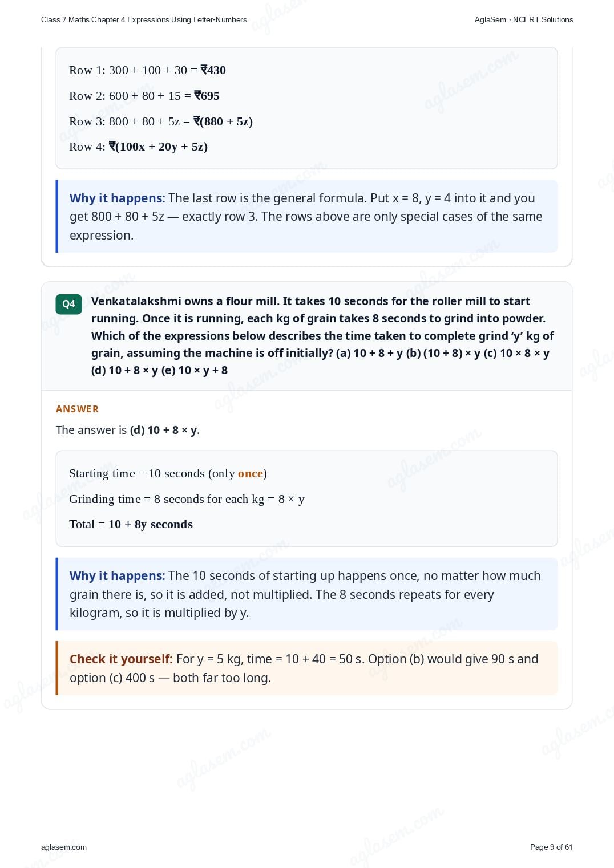Viewport: 614px width, 868px height.
Task: Click the Starting time line
Action: (x=168, y=473)
